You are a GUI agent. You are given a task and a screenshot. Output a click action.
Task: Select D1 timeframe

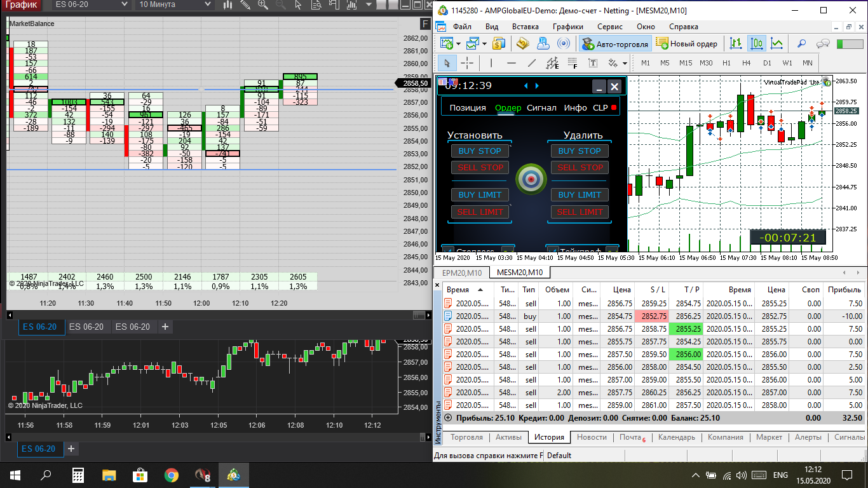point(767,63)
